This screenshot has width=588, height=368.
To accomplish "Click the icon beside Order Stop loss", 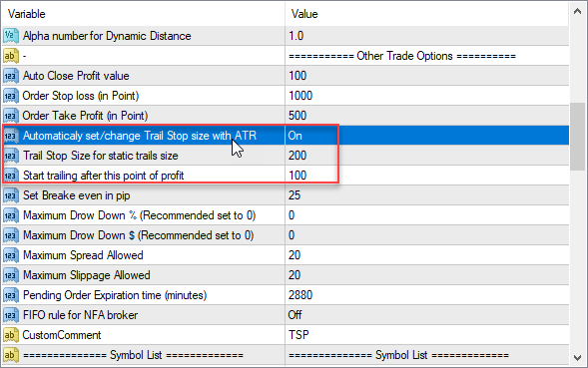I will [11, 96].
